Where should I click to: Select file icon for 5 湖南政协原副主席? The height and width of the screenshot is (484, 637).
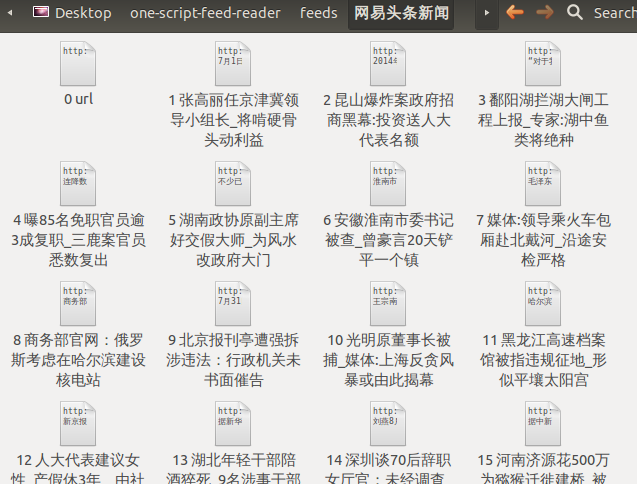233,184
